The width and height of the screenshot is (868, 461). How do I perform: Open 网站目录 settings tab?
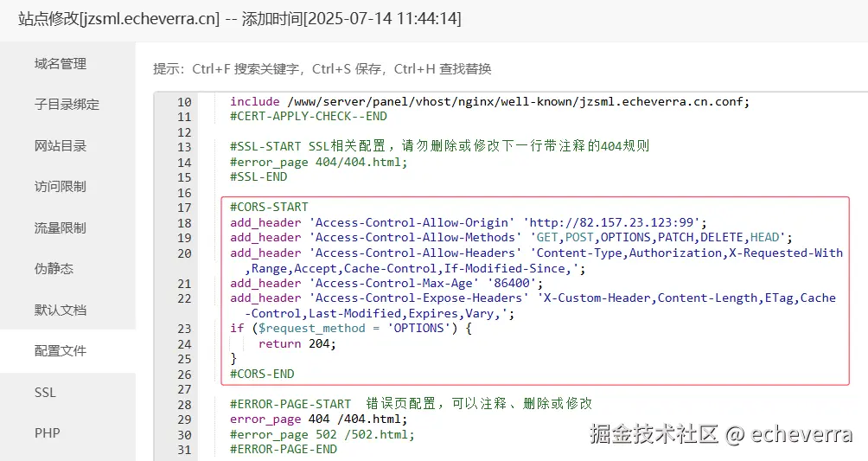point(61,145)
